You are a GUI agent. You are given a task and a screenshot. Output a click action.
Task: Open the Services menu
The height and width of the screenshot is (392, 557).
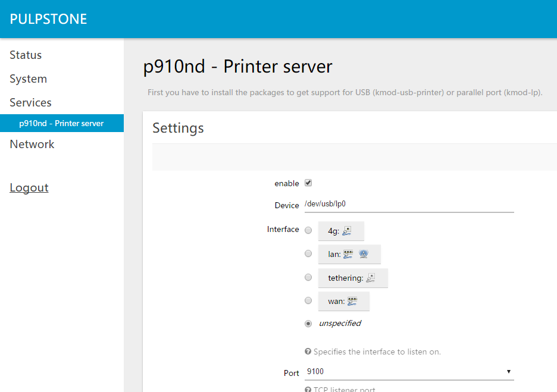(30, 102)
